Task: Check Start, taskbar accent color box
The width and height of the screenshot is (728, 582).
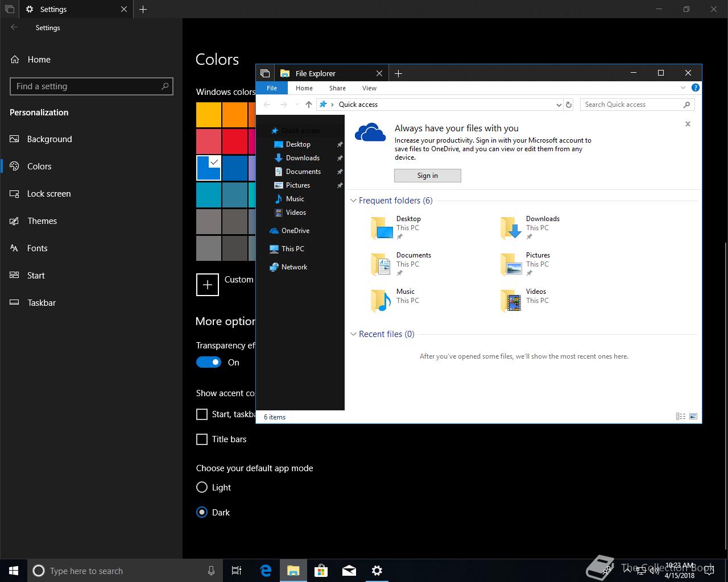Action: coord(202,414)
